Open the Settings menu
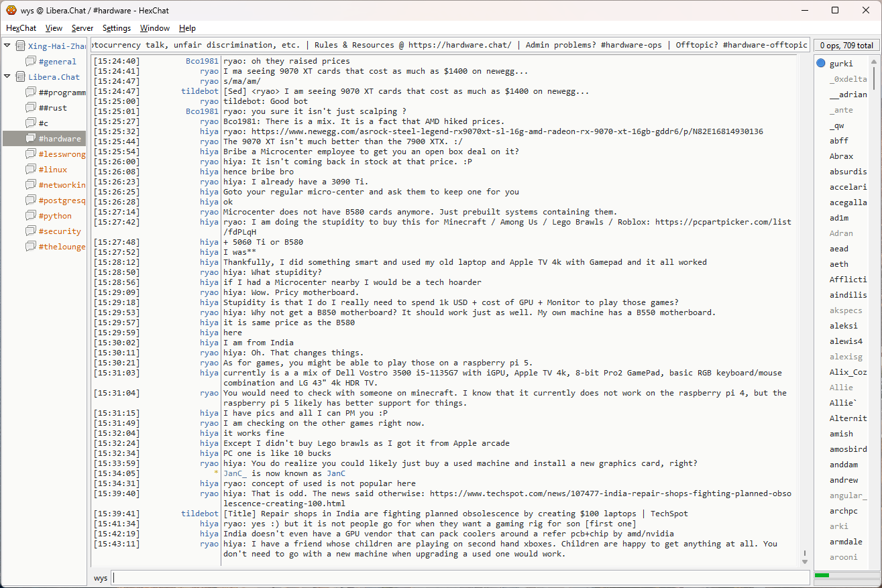Image resolution: width=882 pixels, height=588 pixels. 117,28
